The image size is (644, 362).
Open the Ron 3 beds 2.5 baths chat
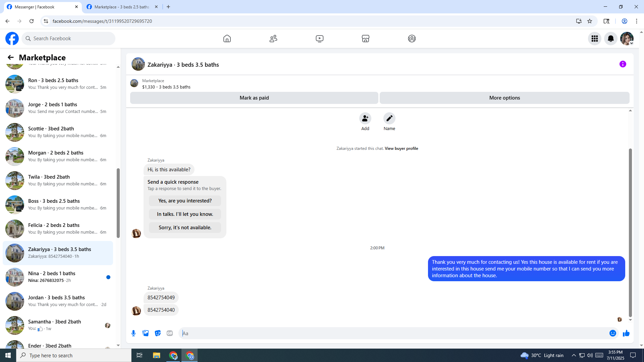point(58,84)
